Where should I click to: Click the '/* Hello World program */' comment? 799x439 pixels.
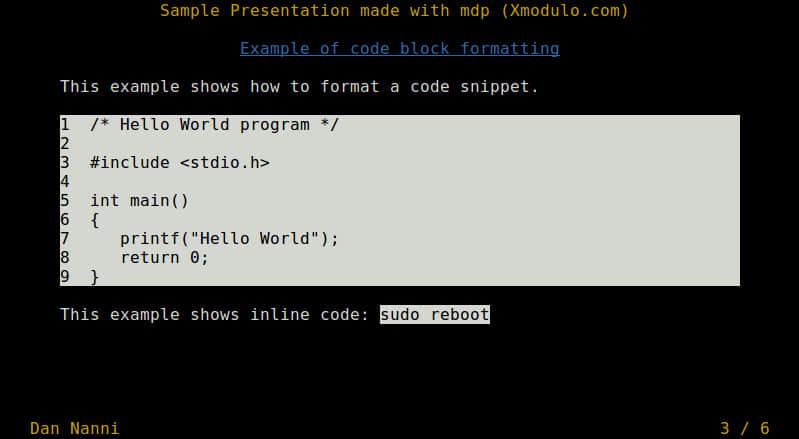coord(214,125)
